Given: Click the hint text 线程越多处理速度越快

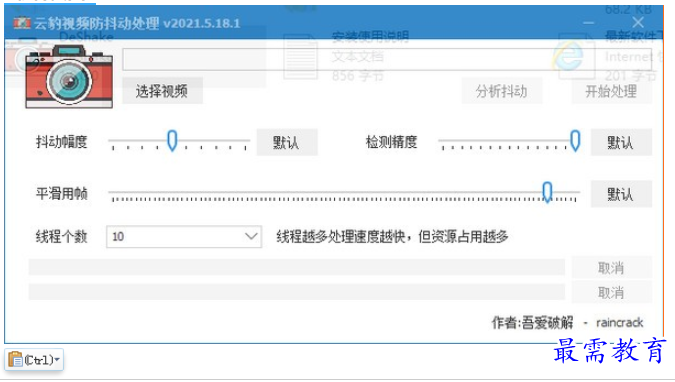Looking at the screenshot, I should coord(393,236).
